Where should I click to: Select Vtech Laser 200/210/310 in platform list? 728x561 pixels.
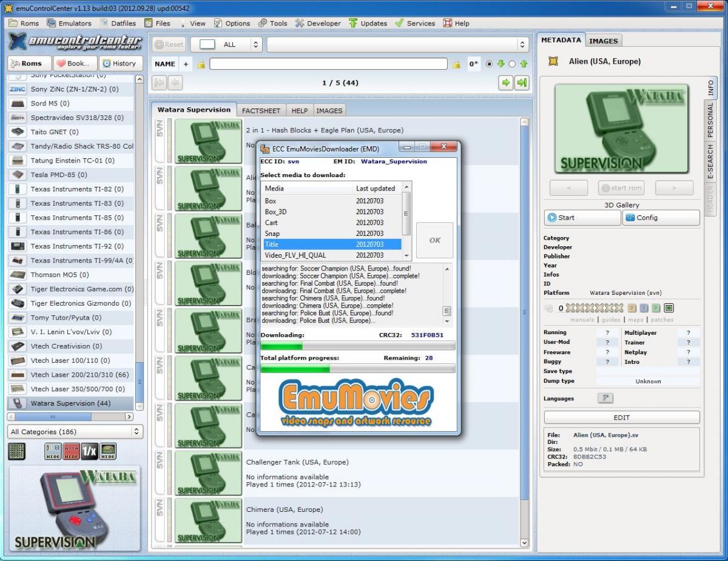click(79, 375)
